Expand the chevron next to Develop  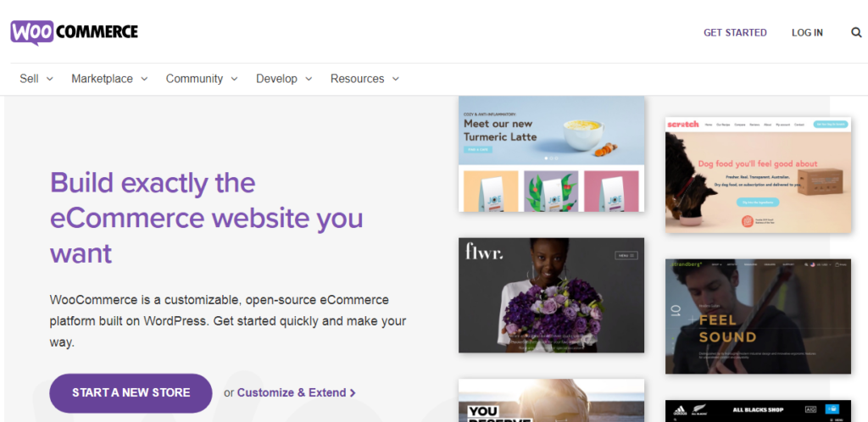309,79
